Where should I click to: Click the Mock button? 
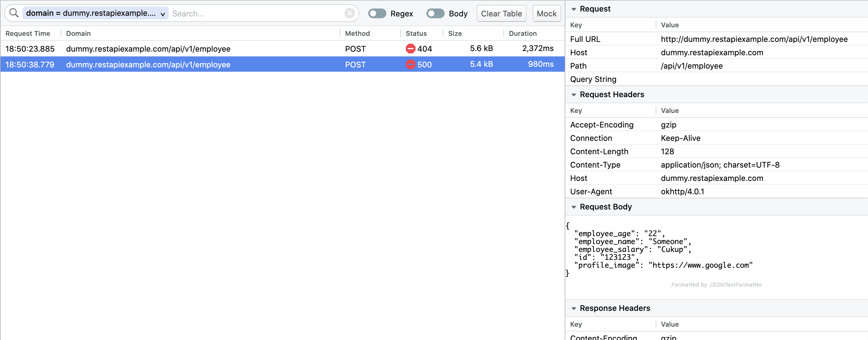(546, 13)
